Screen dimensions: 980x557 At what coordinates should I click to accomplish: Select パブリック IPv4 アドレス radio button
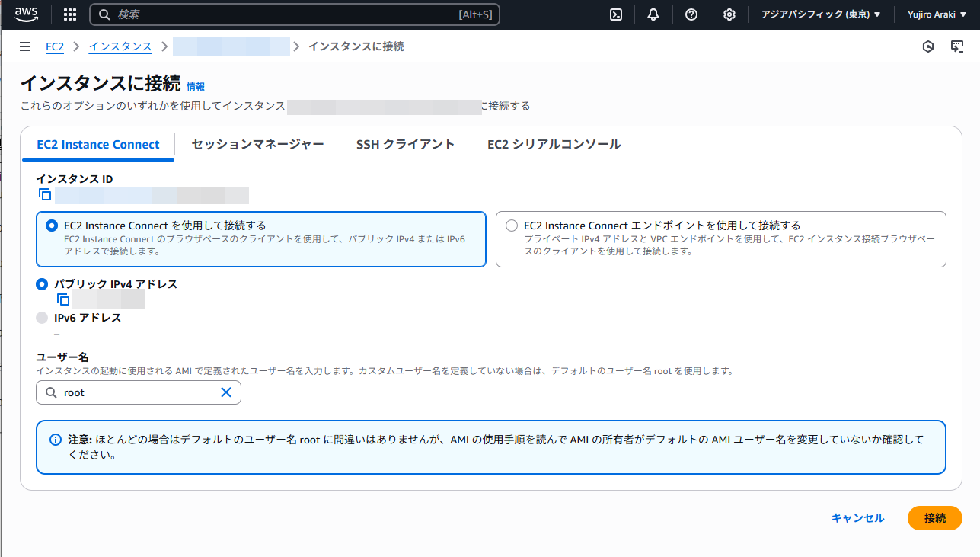(42, 284)
